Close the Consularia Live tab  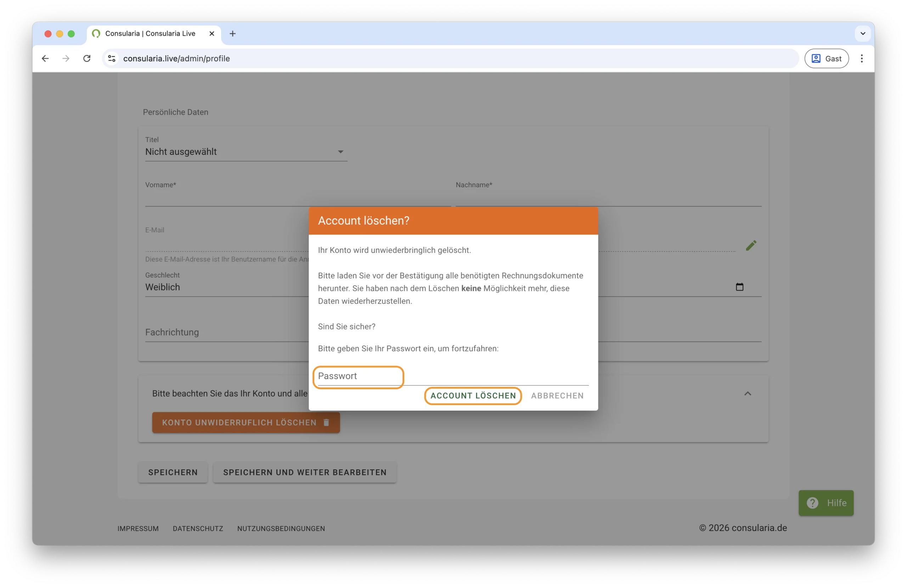click(x=212, y=34)
